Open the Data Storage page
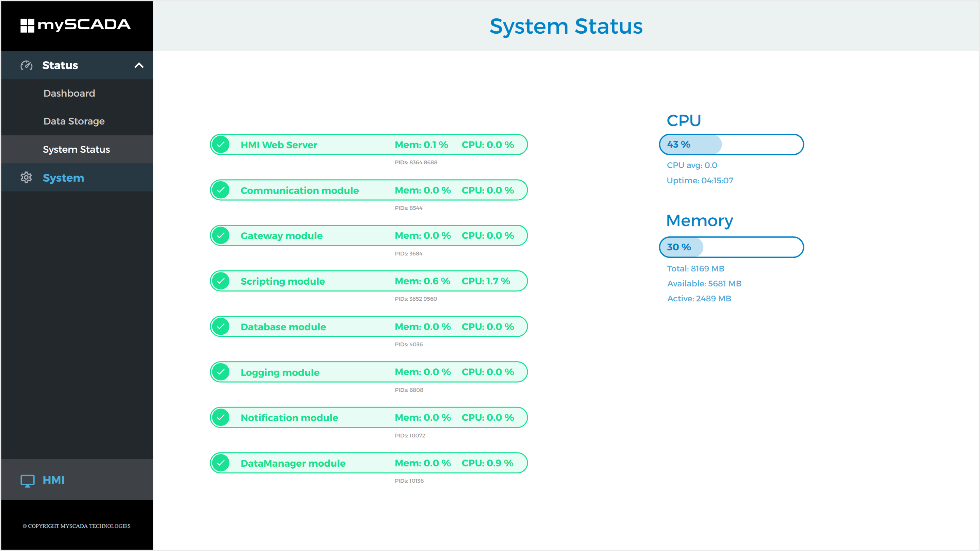Viewport: 980px width, 551px height. click(74, 121)
